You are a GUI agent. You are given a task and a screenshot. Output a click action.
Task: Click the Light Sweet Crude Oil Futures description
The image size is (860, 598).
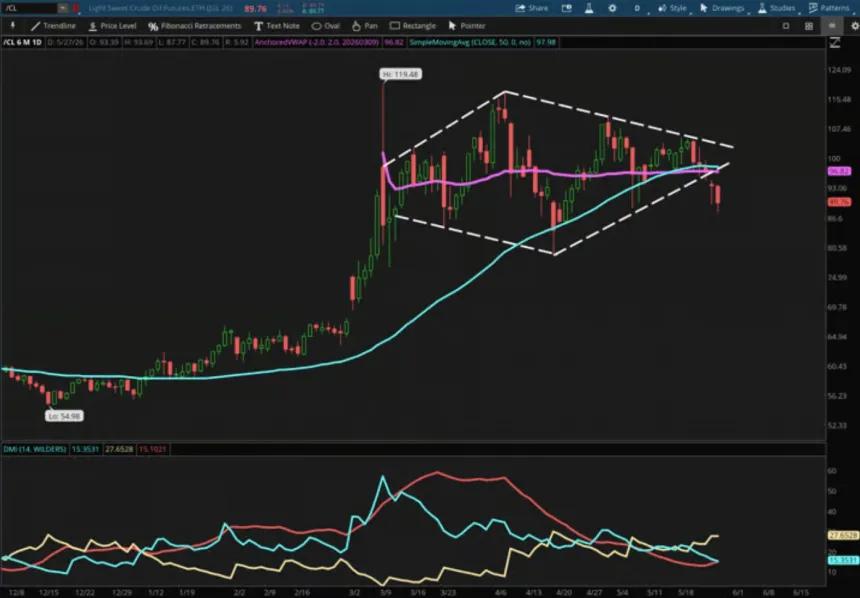pyautogui.click(x=160, y=8)
